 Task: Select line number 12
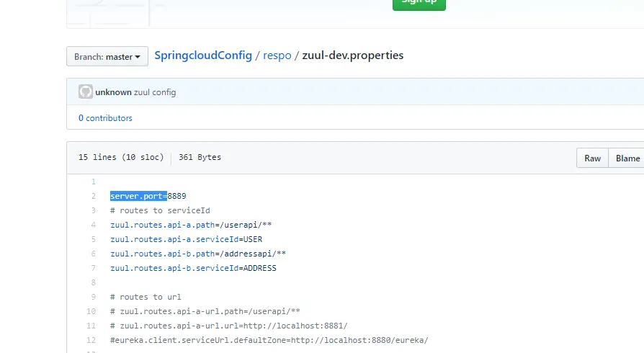(x=91, y=340)
